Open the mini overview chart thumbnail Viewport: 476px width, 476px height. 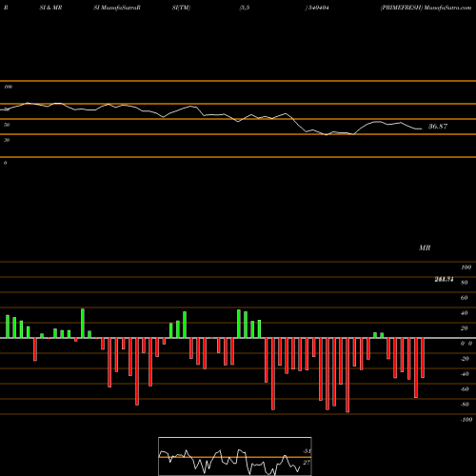point(235,456)
